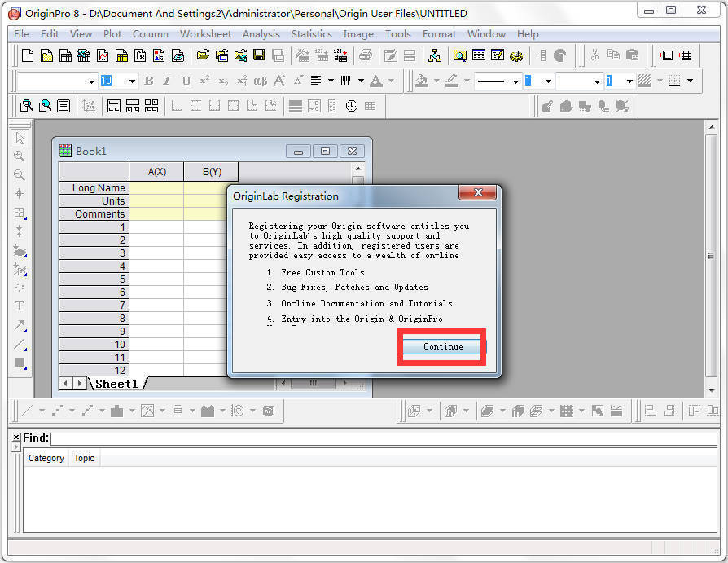
Task: Click the Save Project floppy icon
Action: tap(259, 55)
